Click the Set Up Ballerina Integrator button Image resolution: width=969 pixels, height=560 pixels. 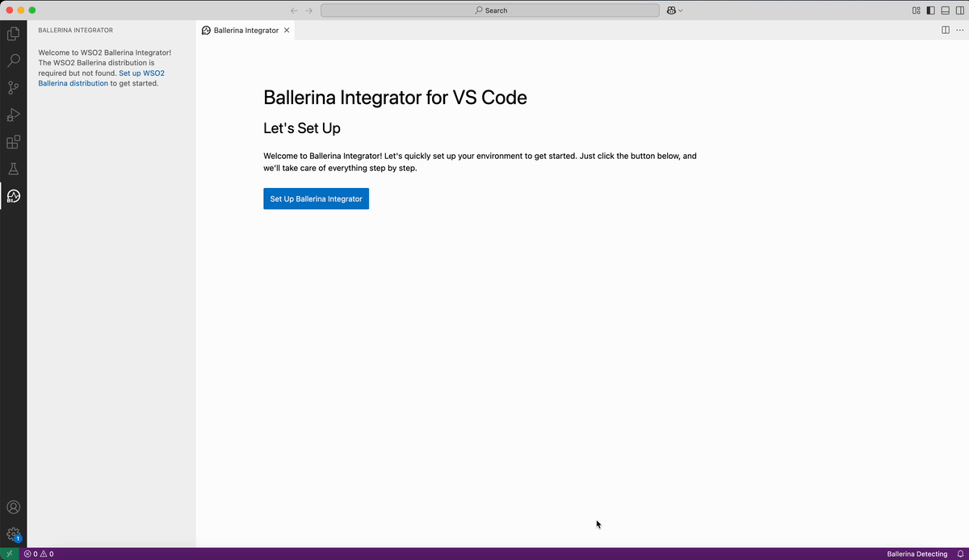[x=316, y=199]
